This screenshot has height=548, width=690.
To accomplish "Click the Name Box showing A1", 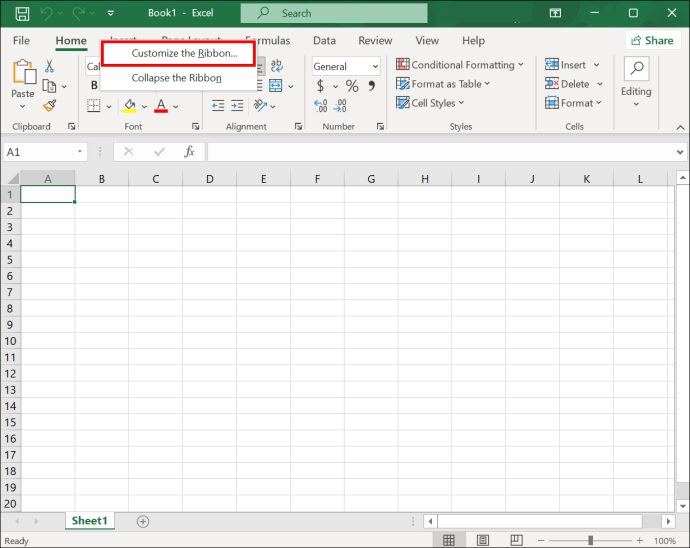I will click(45, 152).
